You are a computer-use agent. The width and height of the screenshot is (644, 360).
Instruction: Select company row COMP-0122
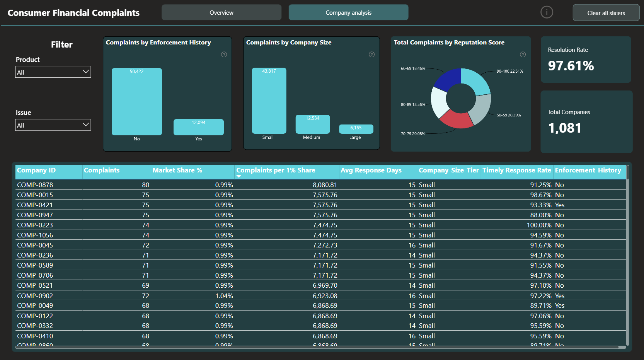pyautogui.click(x=321, y=316)
